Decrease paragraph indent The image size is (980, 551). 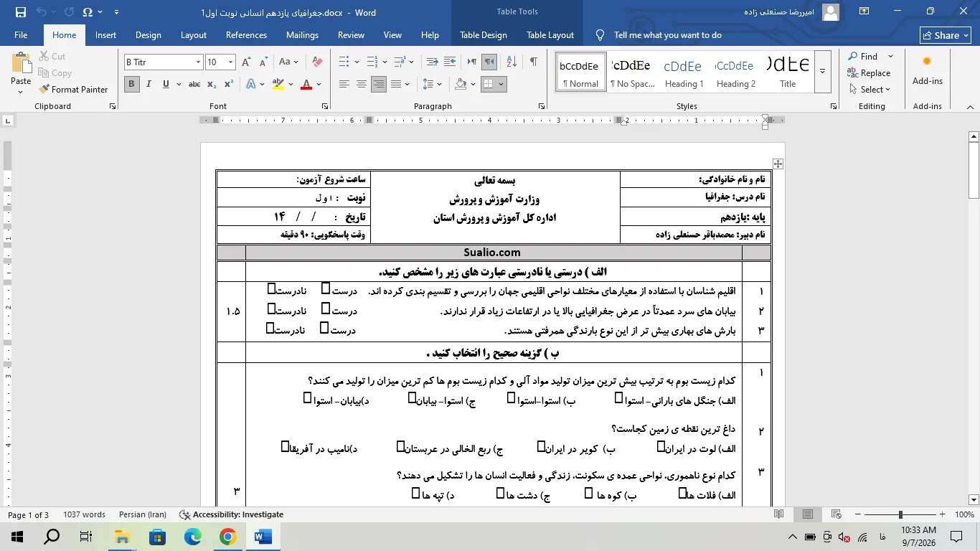pos(432,62)
